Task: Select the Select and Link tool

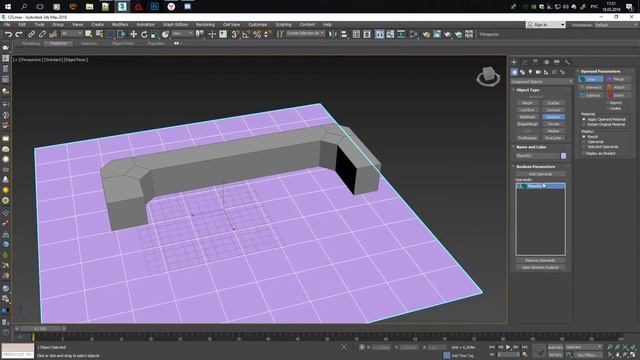Action: coord(31,35)
